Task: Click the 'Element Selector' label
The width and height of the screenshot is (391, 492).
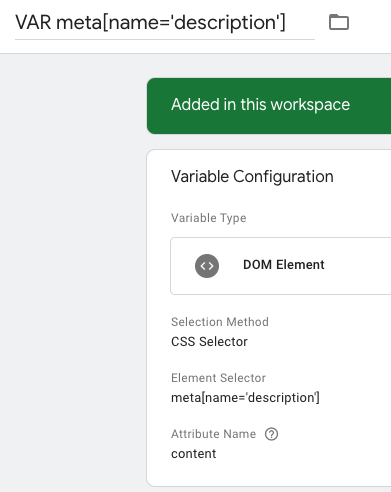Action: tap(218, 378)
